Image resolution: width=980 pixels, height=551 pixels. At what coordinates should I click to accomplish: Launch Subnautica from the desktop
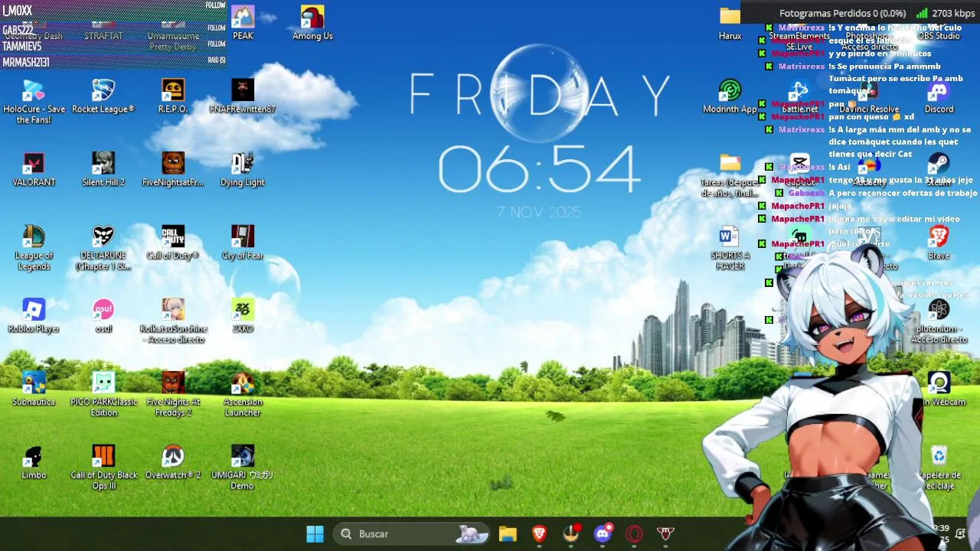(34, 390)
